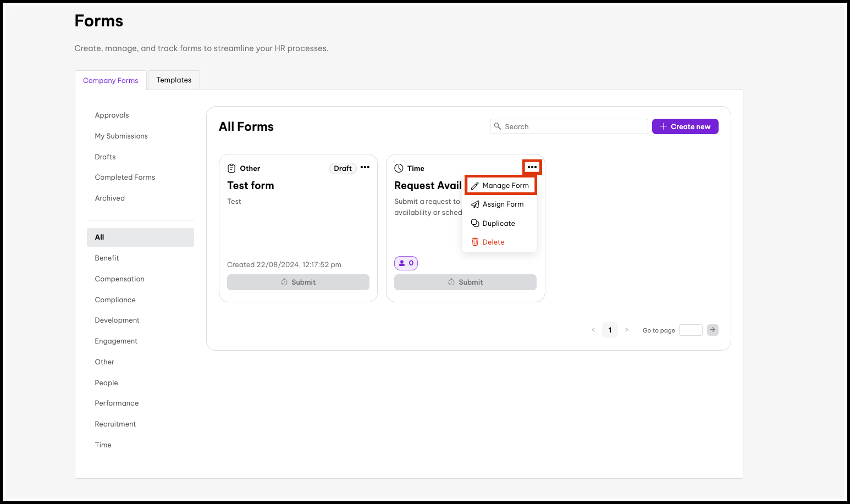Image resolution: width=850 pixels, height=504 pixels.
Task: Go to the previous page chevron
Action: 593,330
